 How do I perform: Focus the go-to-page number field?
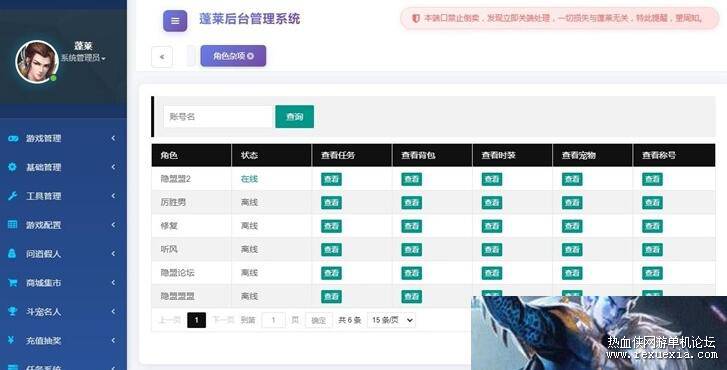point(273,320)
